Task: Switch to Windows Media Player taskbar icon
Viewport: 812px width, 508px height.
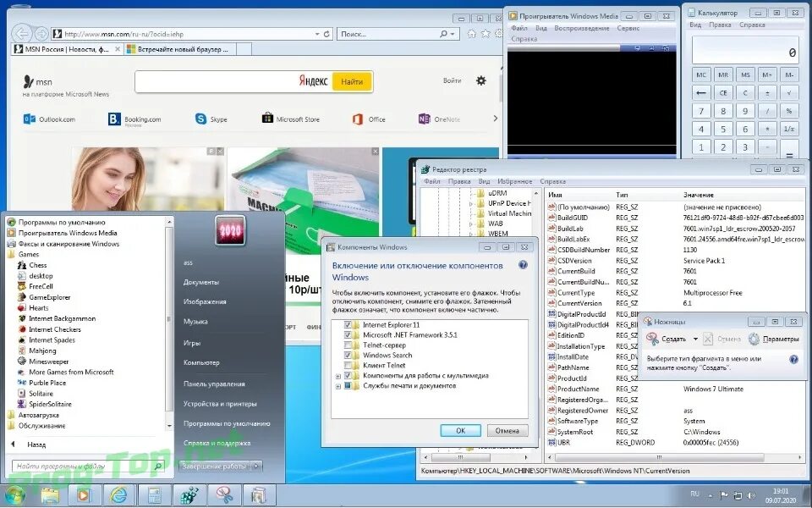Action: click(x=84, y=495)
